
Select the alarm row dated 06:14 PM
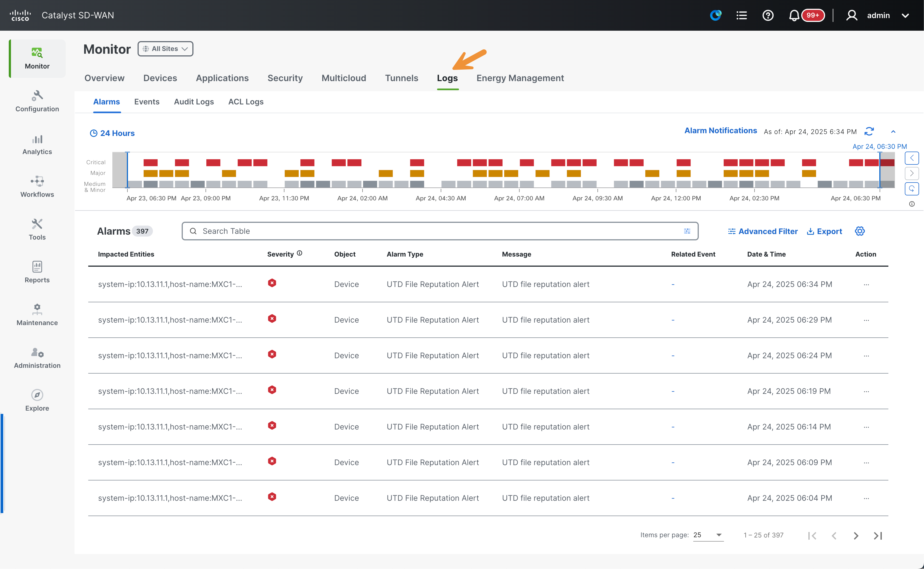(x=488, y=427)
